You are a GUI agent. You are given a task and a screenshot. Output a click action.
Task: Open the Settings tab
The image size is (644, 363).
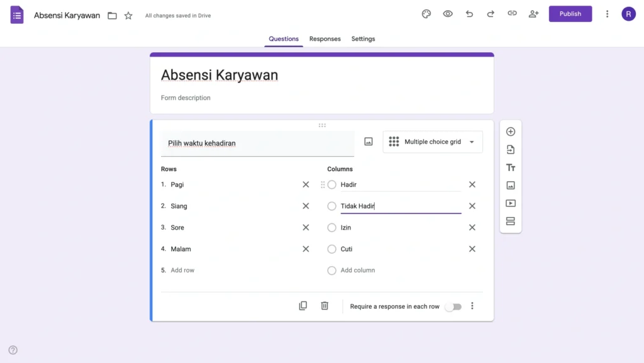pyautogui.click(x=363, y=39)
